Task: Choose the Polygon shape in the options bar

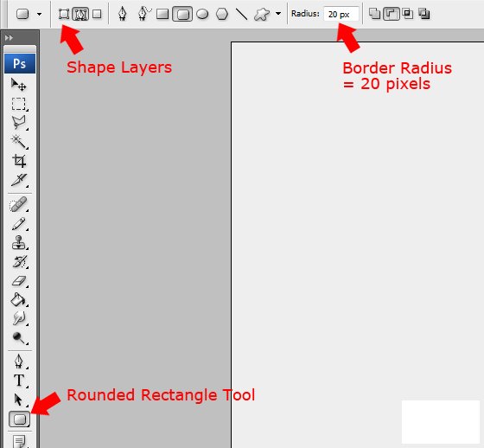Action: pyautogui.click(x=221, y=14)
